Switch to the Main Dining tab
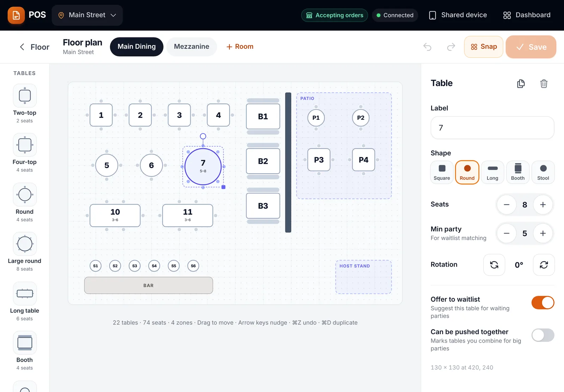 coord(136,47)
